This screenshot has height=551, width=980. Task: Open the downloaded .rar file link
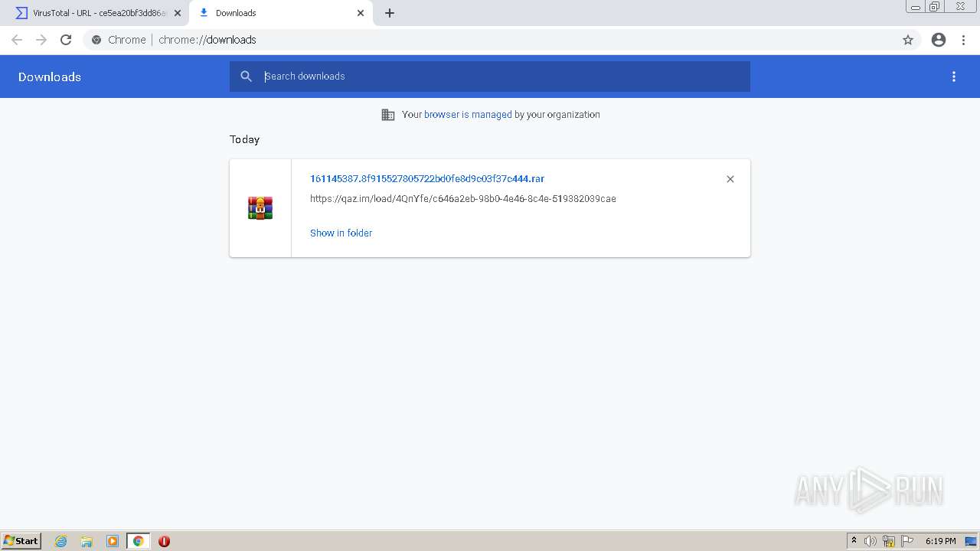pyautogui.click(x=427, y=178)
